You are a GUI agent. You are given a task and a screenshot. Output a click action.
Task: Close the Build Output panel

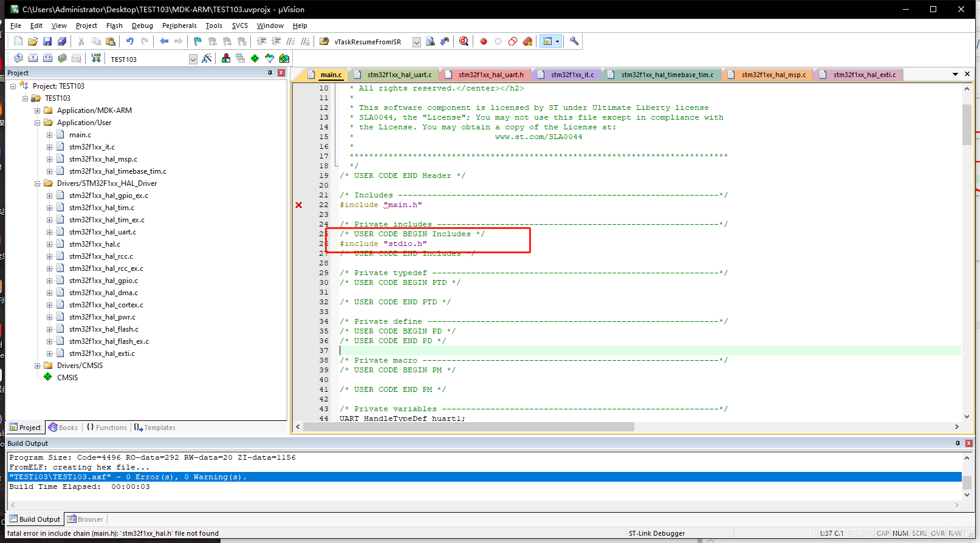point(969,443)
